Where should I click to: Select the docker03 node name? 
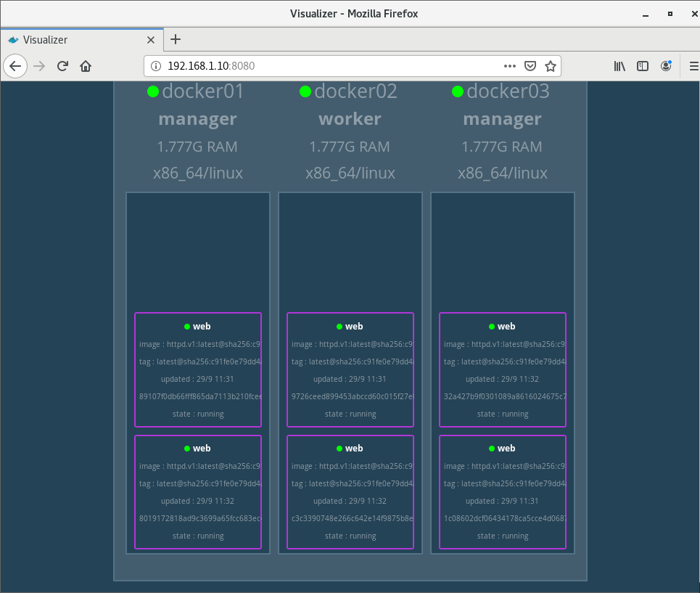[508, 91]
